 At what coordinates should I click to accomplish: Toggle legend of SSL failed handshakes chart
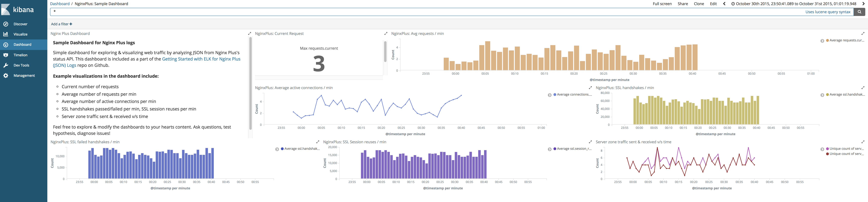point(277,149)
